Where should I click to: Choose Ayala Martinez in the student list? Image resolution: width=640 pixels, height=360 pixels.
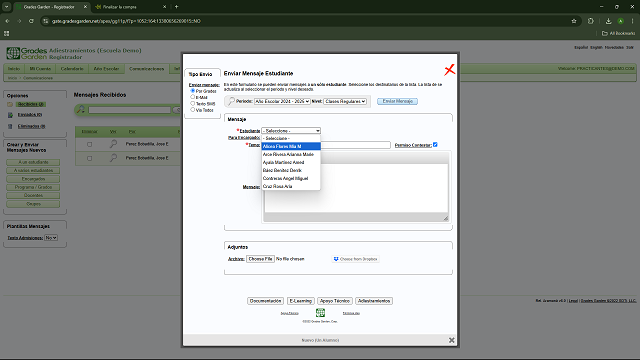pos(291,162)
